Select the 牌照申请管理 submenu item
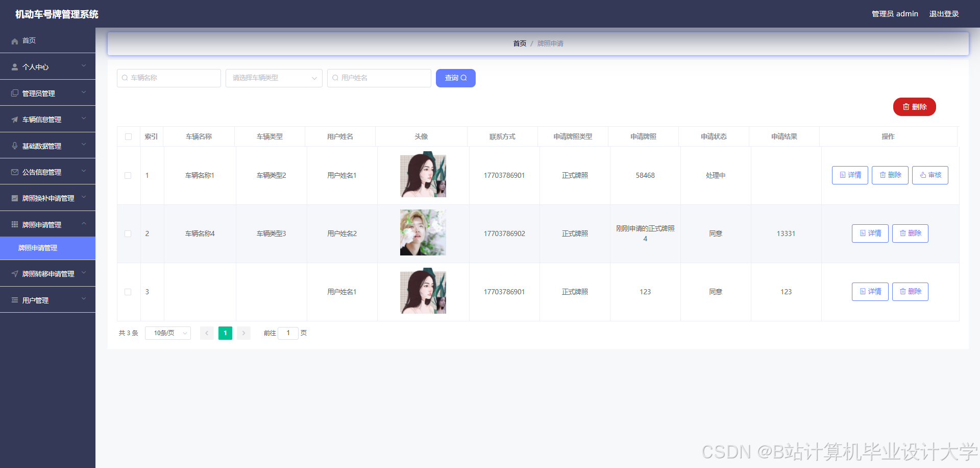 pyautogui.click(x=47, y=248)
